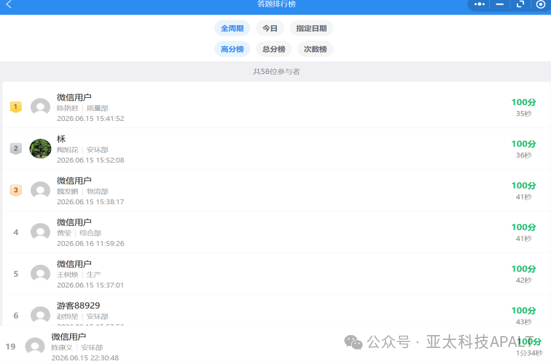
Task: Select the 游客88929 username
Action: (78, 306)
